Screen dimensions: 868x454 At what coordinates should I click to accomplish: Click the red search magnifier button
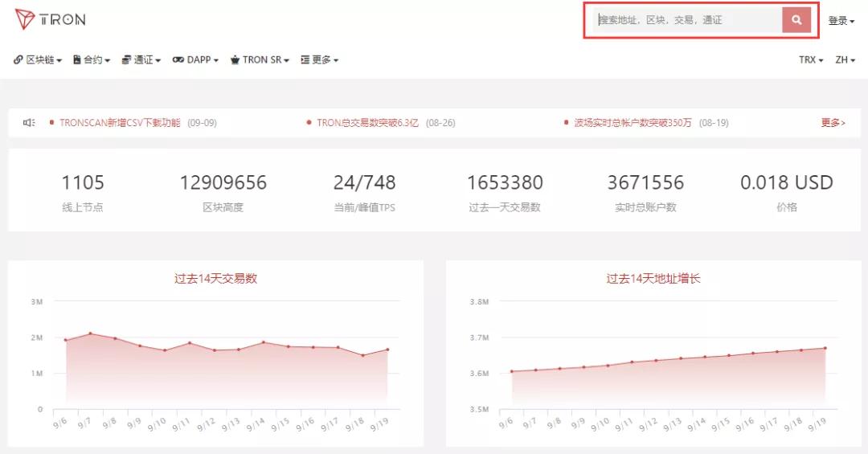click(796, 20)
